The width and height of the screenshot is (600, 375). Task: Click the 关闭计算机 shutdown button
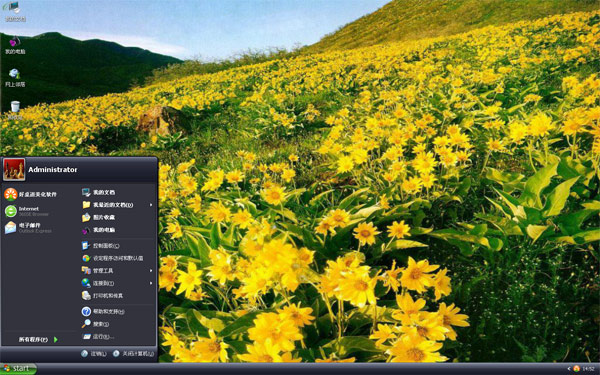click(x=133, y=354)
